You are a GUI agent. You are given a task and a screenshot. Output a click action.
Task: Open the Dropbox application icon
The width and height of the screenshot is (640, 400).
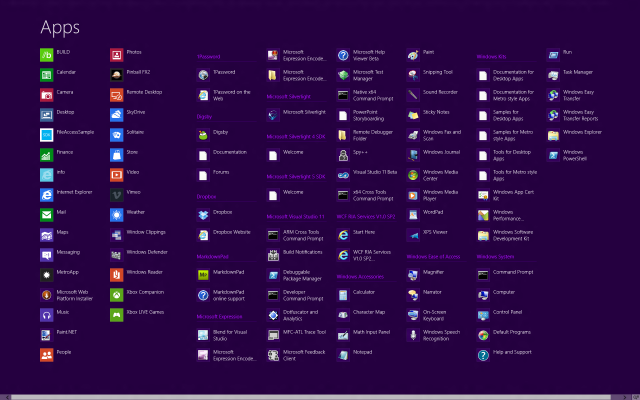(x=203, y=215)
